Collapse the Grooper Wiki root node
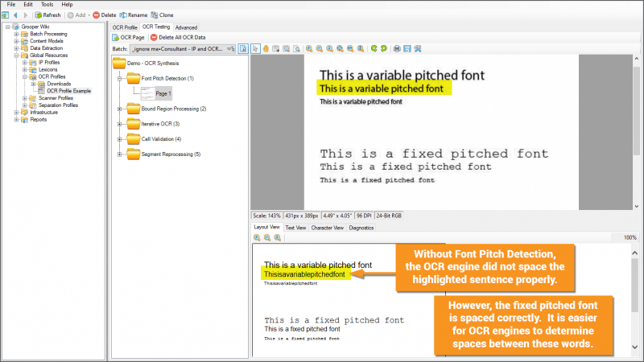 click(x=7, y=27)
